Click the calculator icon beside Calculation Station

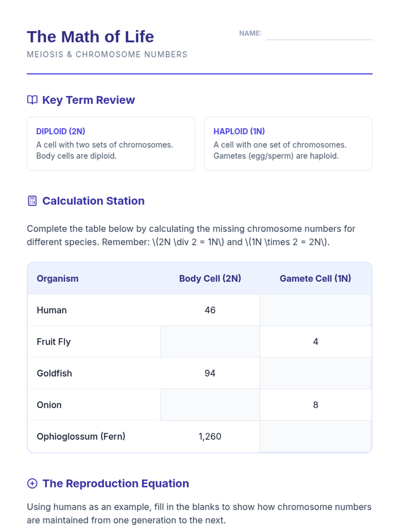[32, 201]
